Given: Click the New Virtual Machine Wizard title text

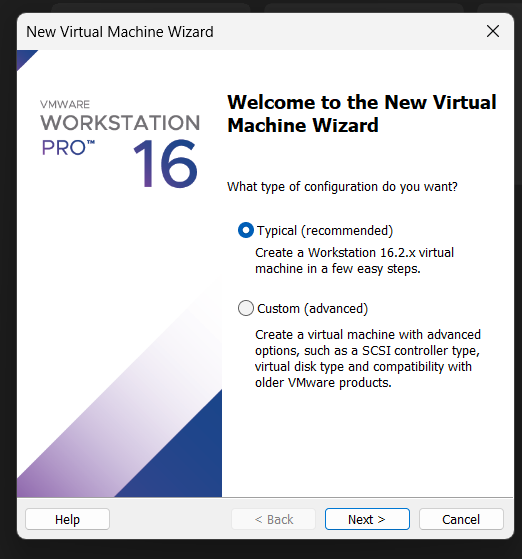Looking at the screenshot, I should tap(120, 32).
